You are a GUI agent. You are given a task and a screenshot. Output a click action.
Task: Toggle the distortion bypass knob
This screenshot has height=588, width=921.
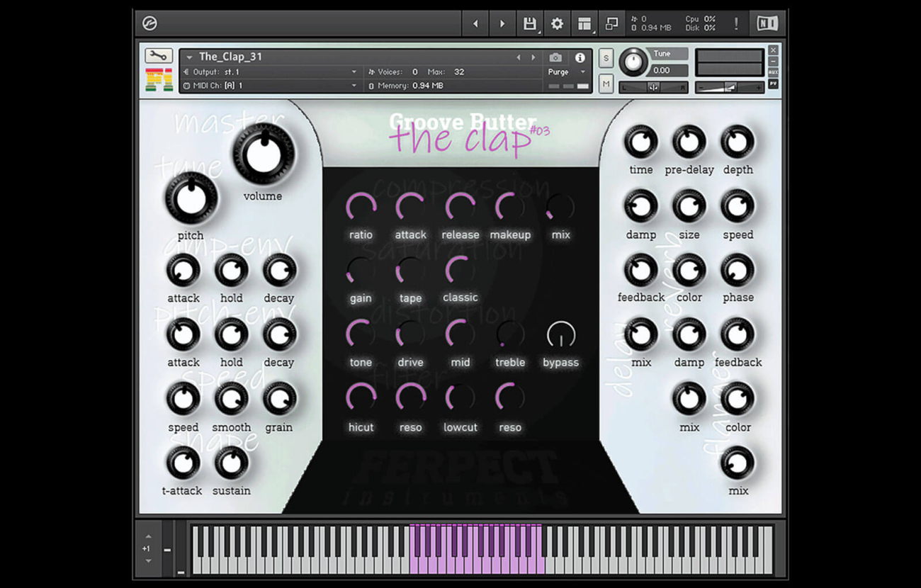(560, 335)
